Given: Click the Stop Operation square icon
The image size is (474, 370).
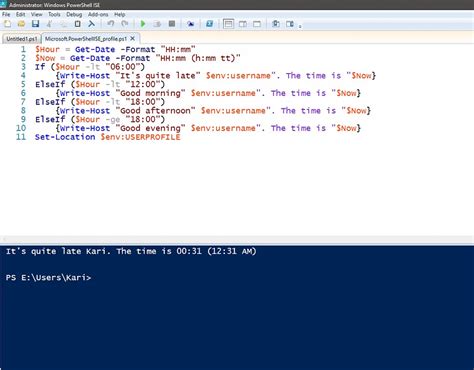Looking at the screenshot, I should [172, 24].
